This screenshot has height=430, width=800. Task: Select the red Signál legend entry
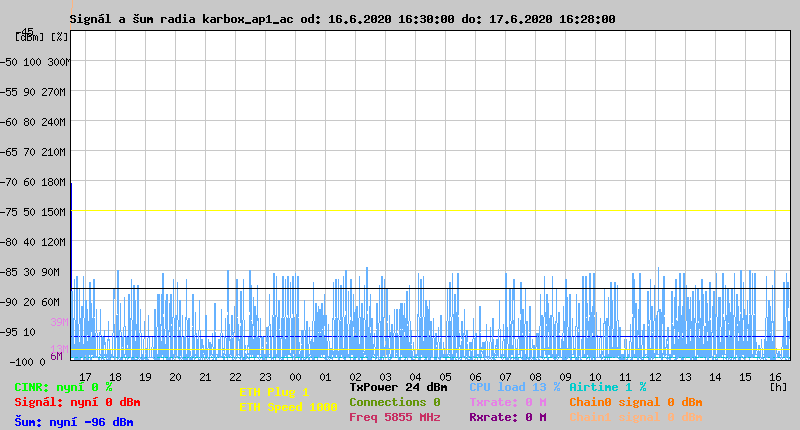coord(77,402)
